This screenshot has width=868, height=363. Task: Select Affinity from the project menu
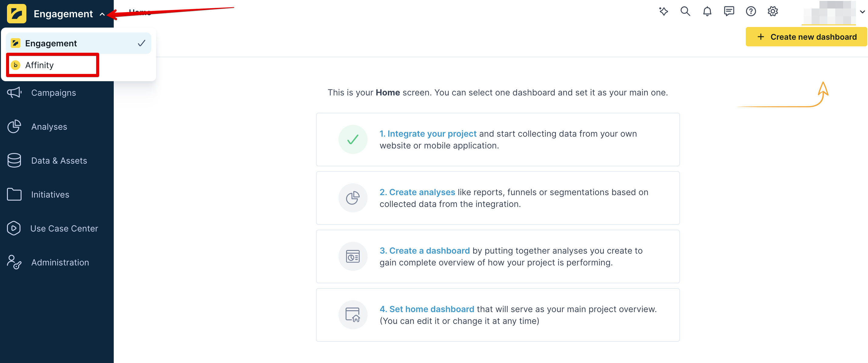point(39,65)
